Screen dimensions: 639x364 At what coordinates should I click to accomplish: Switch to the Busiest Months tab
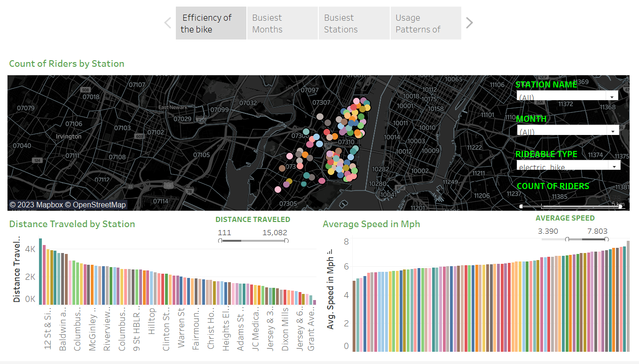pos(282,23)
